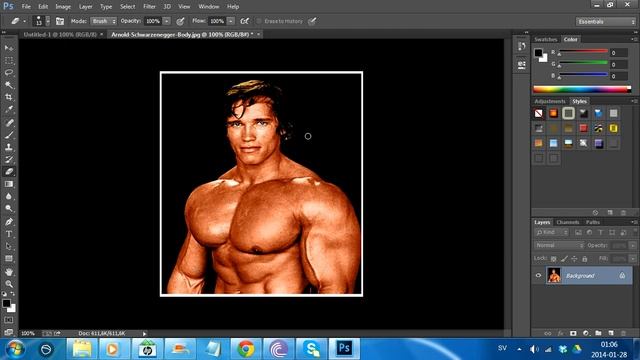
Task: Toggle airbrush build-up effects button
Action: click(244, 21)
